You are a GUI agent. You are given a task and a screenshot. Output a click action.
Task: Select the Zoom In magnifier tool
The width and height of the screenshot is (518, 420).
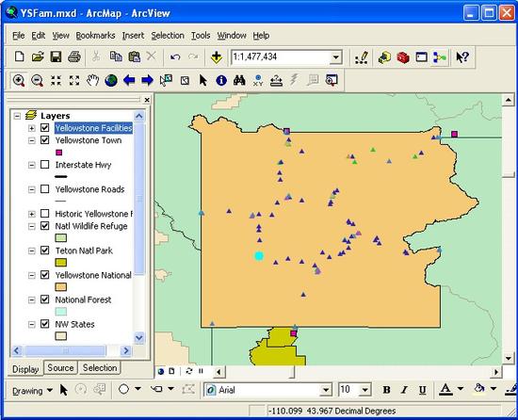[19, 80]
